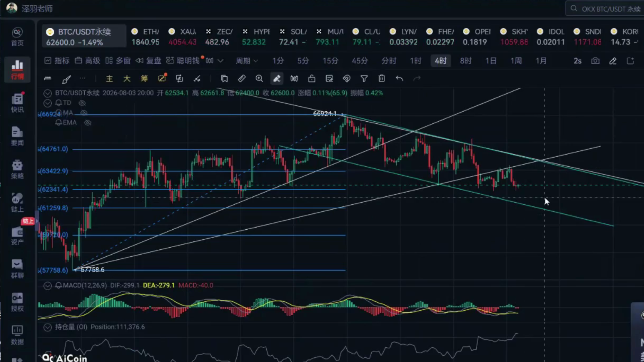The width and height of the screenshot is (644, 362).
Task: Open the 快讯 news sidebar icon
Action: click(x=17, y=103)
